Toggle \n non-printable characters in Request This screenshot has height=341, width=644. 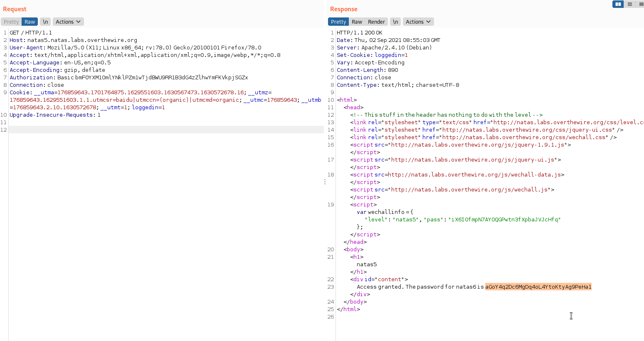(x=45, y=22)
